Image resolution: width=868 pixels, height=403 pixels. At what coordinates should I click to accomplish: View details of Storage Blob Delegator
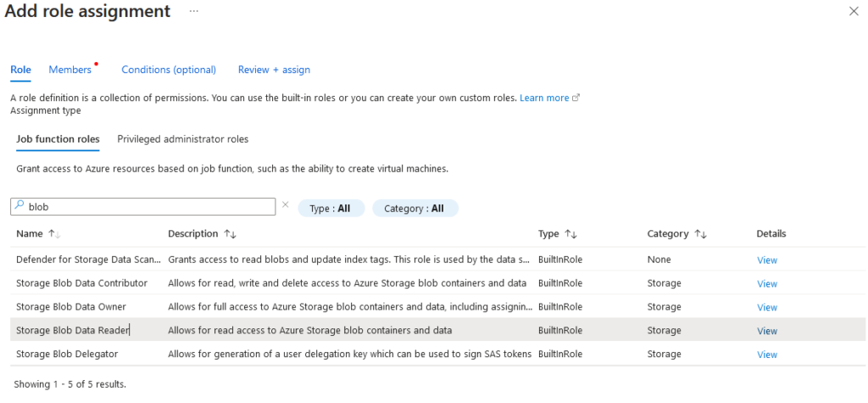(x=766, y=355)
